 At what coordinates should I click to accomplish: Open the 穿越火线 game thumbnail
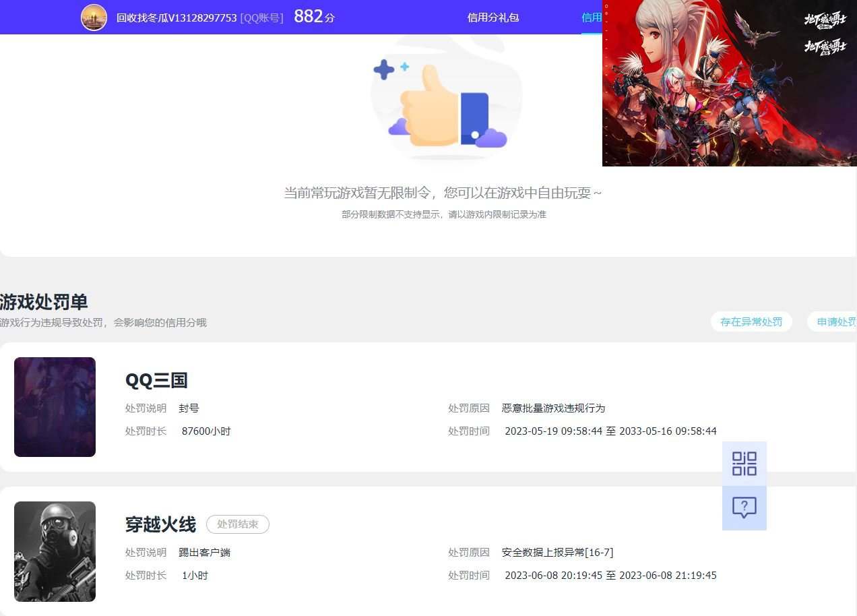click(55, 551)
